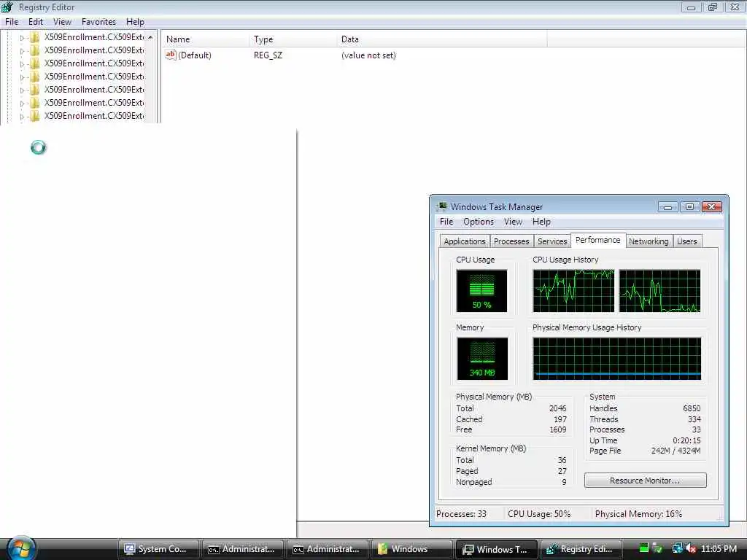This screenshot has height=560, width=747.
Task: Open Favorites menu in Registry Editor
Action: coord(98,22)
